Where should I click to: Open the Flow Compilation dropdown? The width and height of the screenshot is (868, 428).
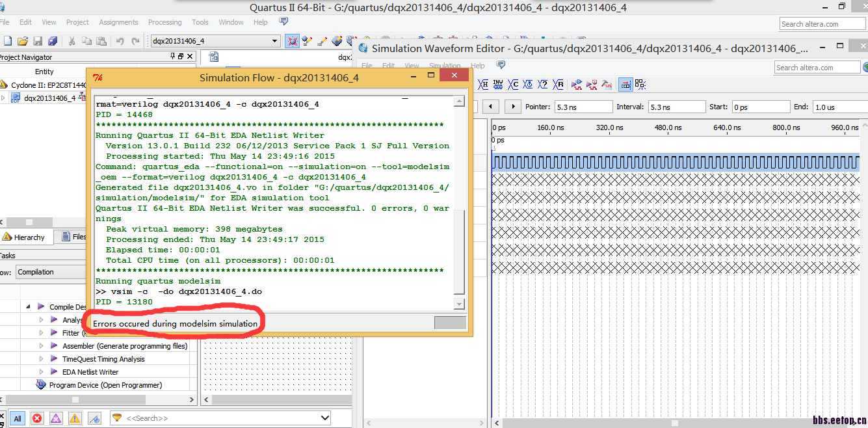pyautogui.click(x=51, y=272)
